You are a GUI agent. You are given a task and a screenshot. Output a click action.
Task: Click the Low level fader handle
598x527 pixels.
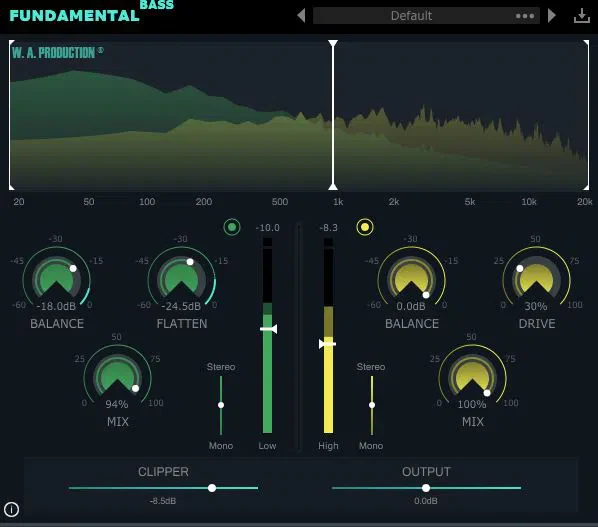[269, 329]
